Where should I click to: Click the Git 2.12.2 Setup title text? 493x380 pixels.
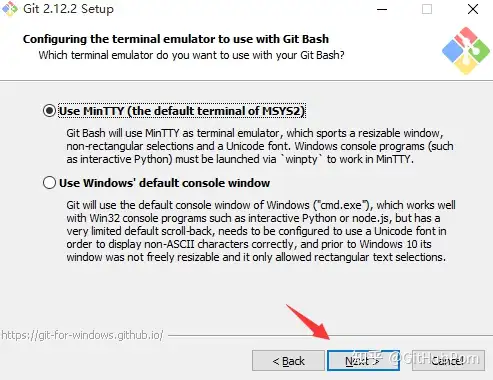click(x=68, y=9)
